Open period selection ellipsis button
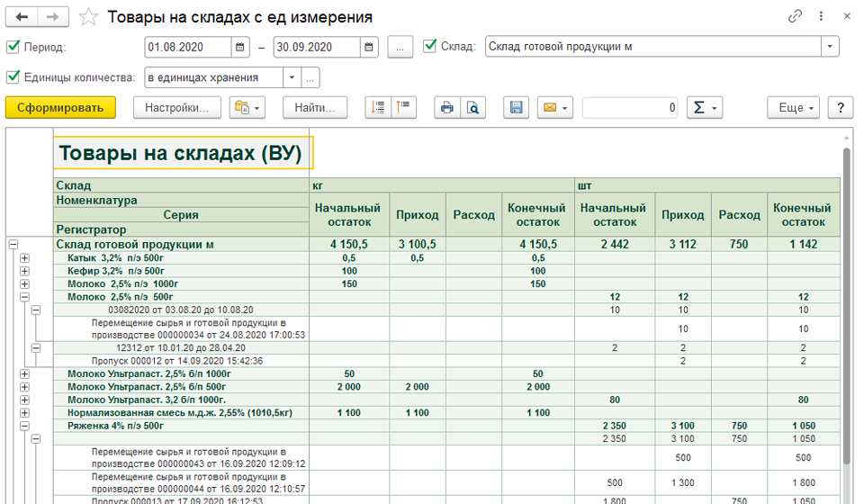This screenshot has height=504, width=864. point(400,47)
